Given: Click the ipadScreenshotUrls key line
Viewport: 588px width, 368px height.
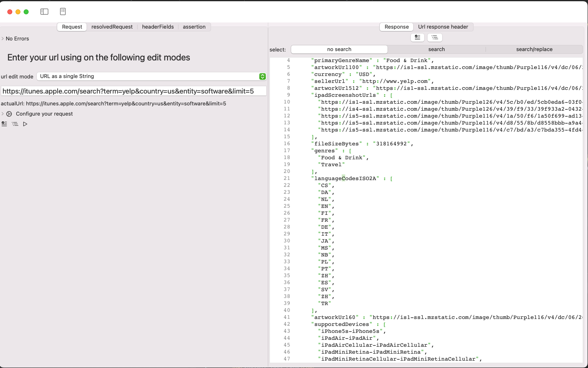Looking at the screenshot, I should [x=352, y=95].
